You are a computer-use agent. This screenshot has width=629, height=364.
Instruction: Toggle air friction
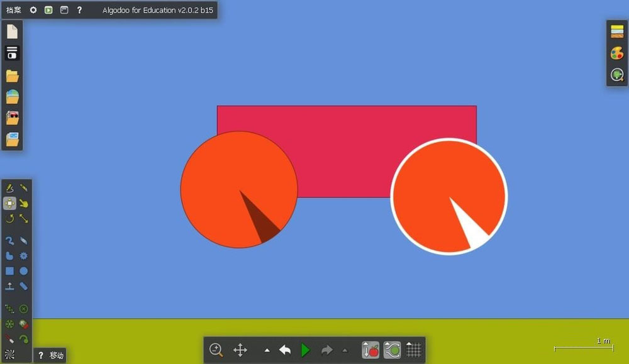coord(392,350)
